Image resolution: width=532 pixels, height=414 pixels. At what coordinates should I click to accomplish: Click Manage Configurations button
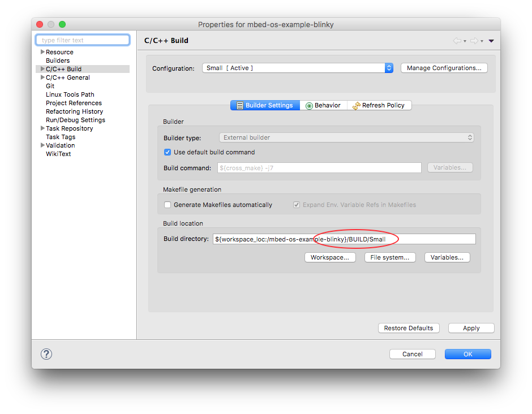(444, 68)
